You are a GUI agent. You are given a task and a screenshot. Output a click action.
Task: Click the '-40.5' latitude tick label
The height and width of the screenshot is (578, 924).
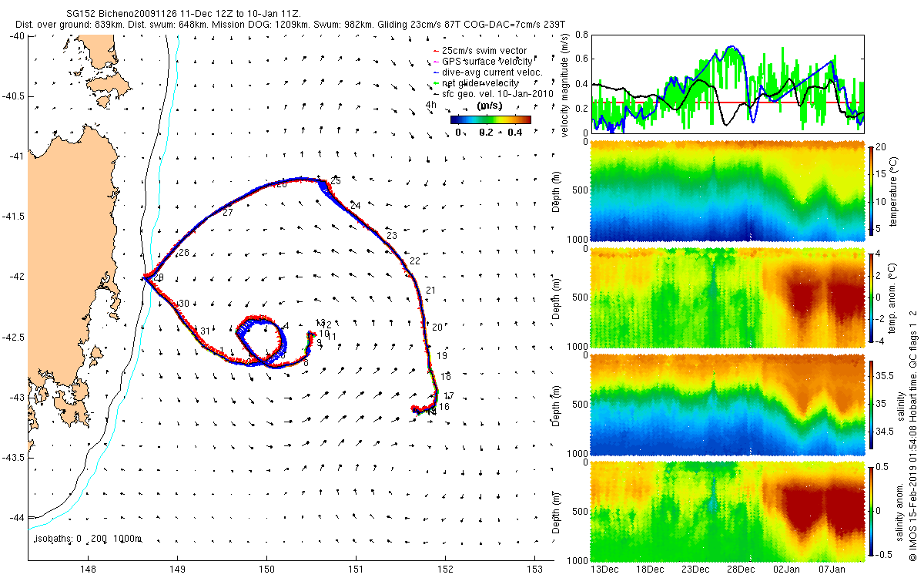(14, 96)
